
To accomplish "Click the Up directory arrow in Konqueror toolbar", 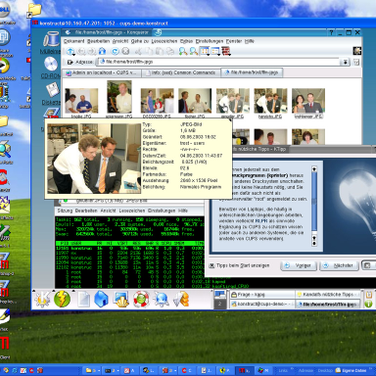I will pyautogui.click(x=70, y=51).
